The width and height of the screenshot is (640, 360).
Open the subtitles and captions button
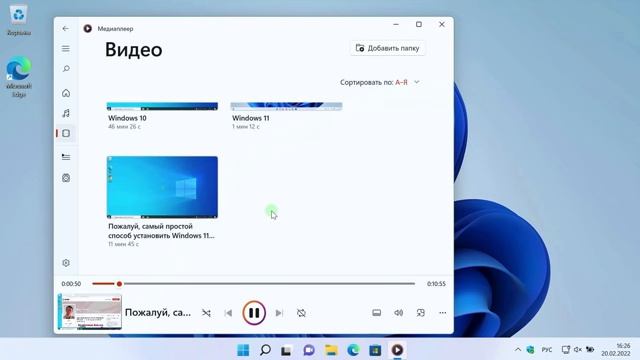click(x=376, y=313)
